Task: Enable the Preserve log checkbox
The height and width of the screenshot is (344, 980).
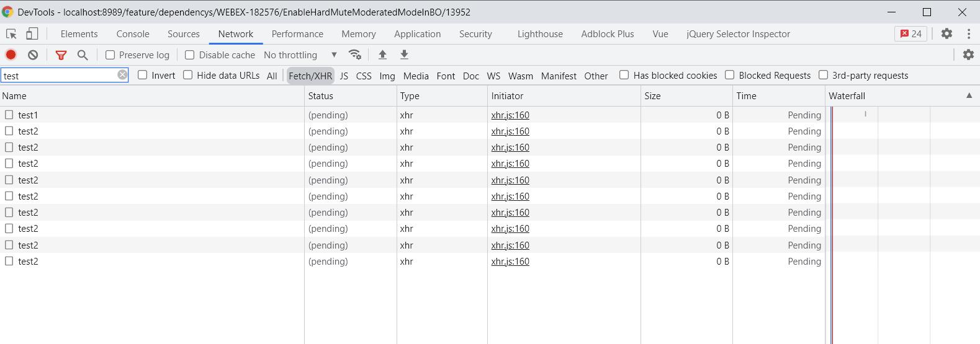Action: [x=110, y=55]
